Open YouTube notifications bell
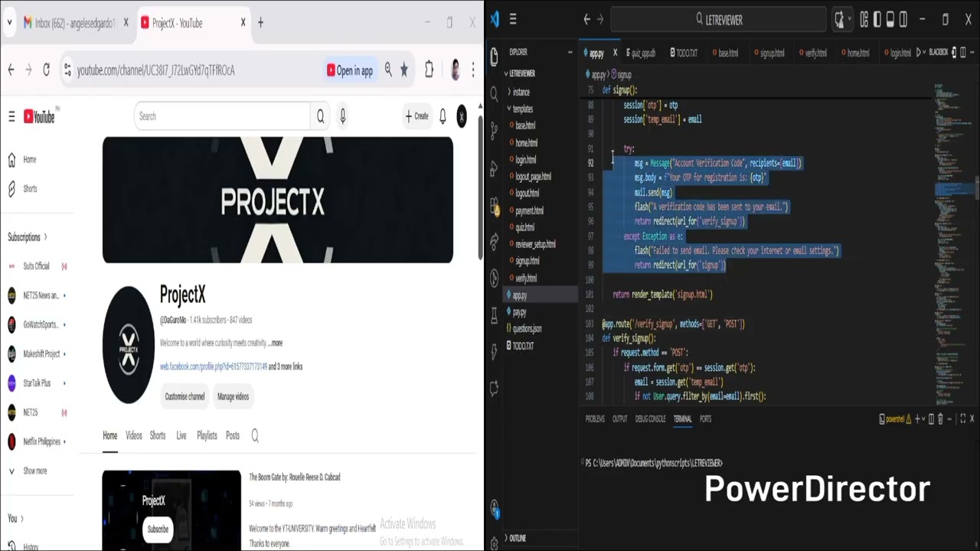Viewport: 980px width, 551px height. (443, 116)
